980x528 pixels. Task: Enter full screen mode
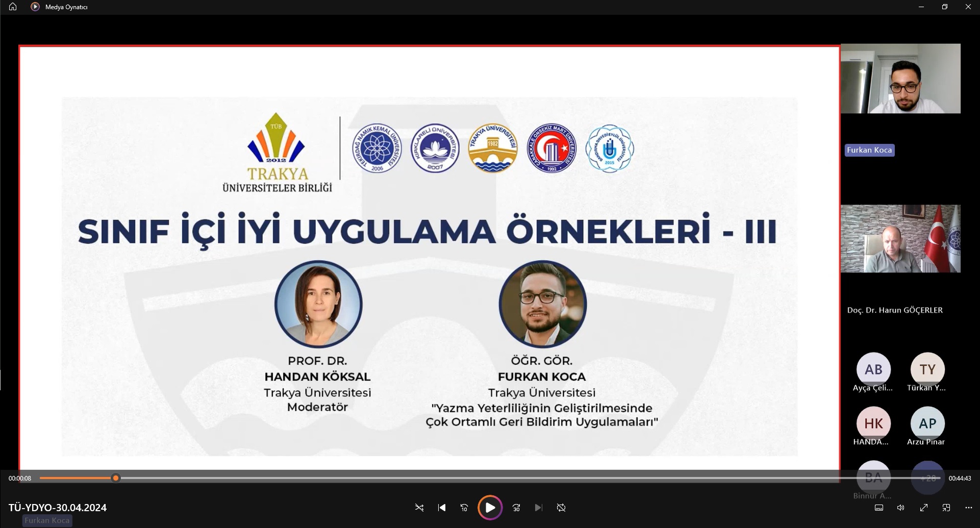click(x=924, y=508)
